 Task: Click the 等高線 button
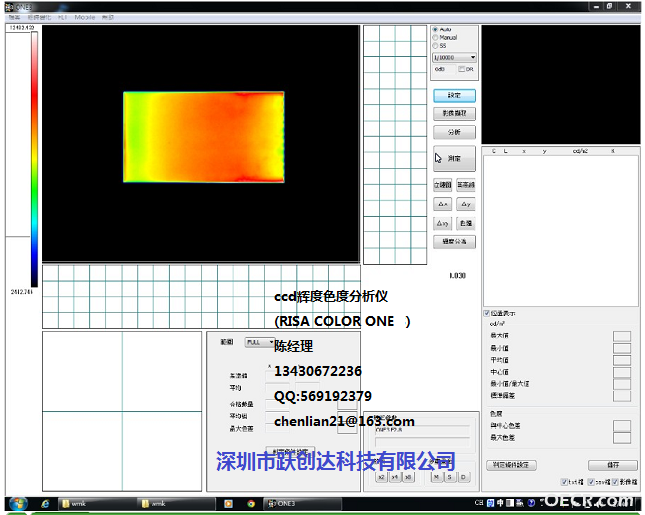466,185
